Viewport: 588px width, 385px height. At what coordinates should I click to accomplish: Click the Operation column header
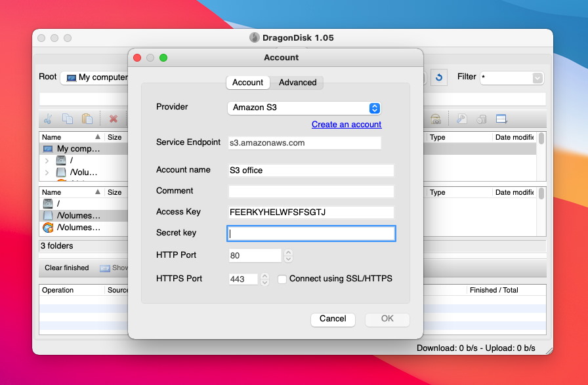(x=72, y=290)
